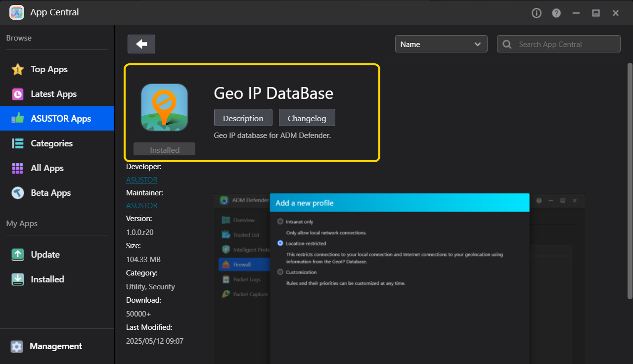Open Top Apps section
This screenshot has width=633, height=364.
point(57,69)
